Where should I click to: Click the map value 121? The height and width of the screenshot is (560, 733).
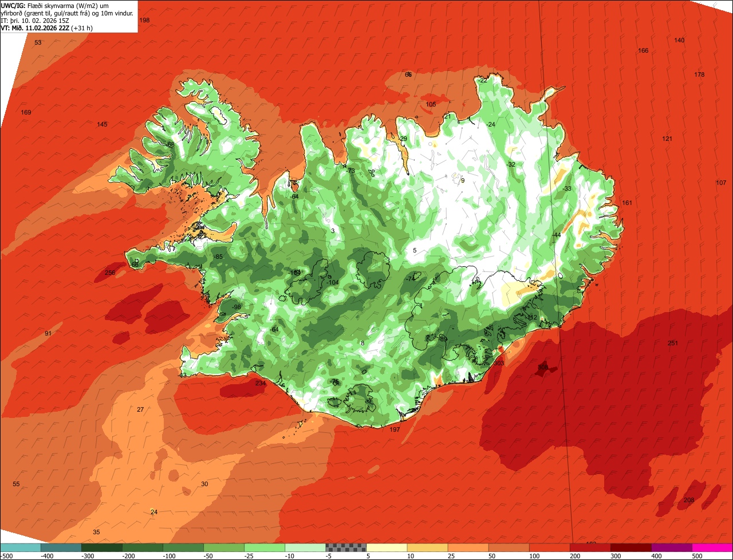(667, 139)
